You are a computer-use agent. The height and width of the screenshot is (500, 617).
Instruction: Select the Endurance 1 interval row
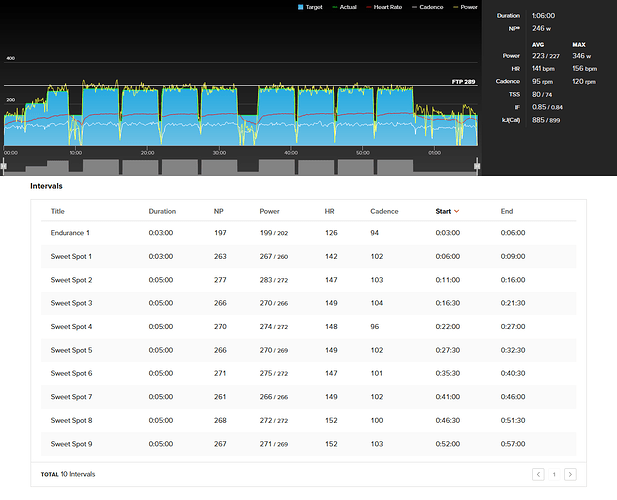pos(308,233)
